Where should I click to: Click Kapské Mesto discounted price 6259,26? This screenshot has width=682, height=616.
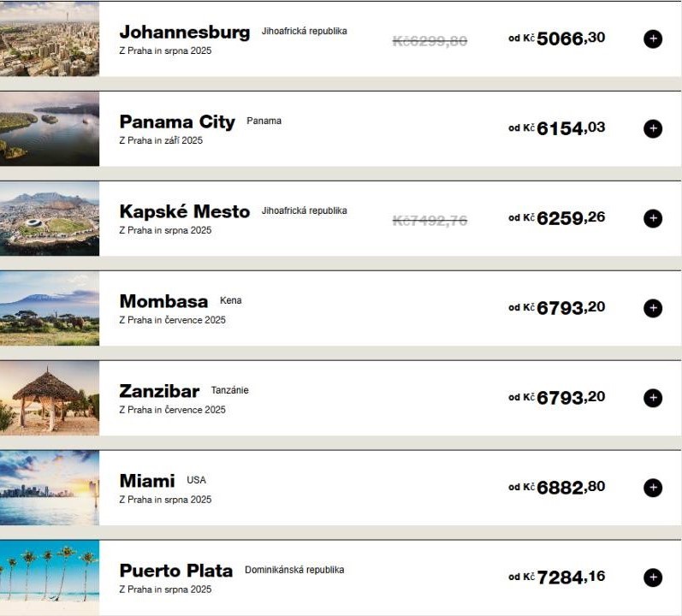(x=570, y=218)
